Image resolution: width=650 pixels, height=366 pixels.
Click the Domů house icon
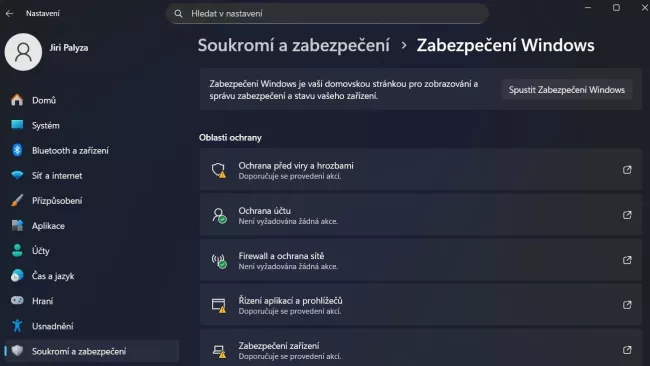(x=17, y=100)
